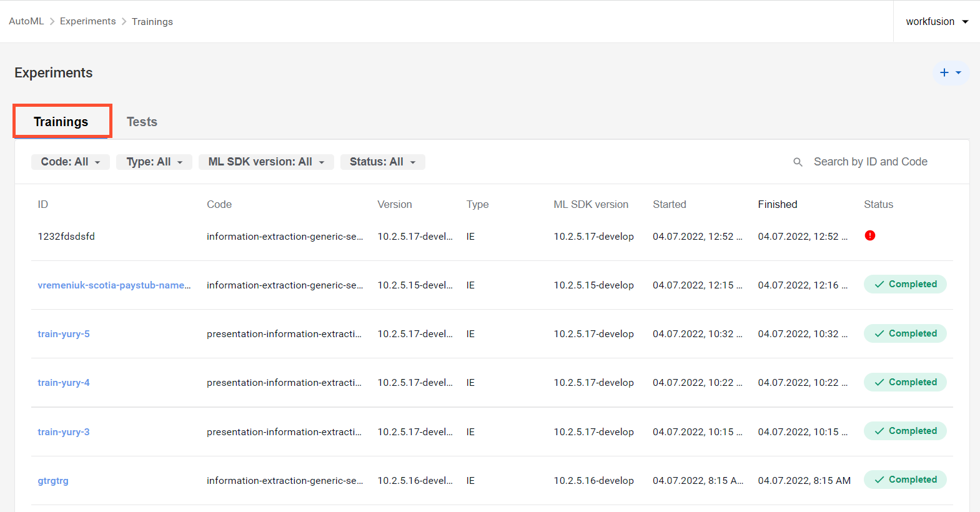Click the Trainings breadcrumb

pyautogui.click(x=152, y=21)
